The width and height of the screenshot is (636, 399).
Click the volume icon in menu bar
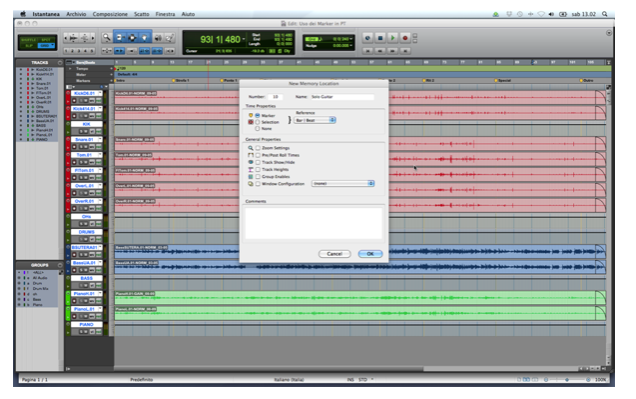[x=551, y=14]
